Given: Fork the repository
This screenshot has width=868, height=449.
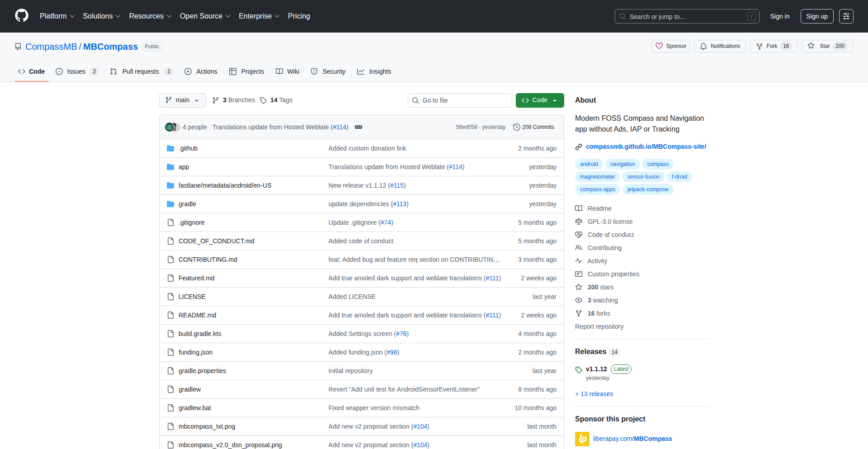Looking at the screenshot, I should point(767,46).
